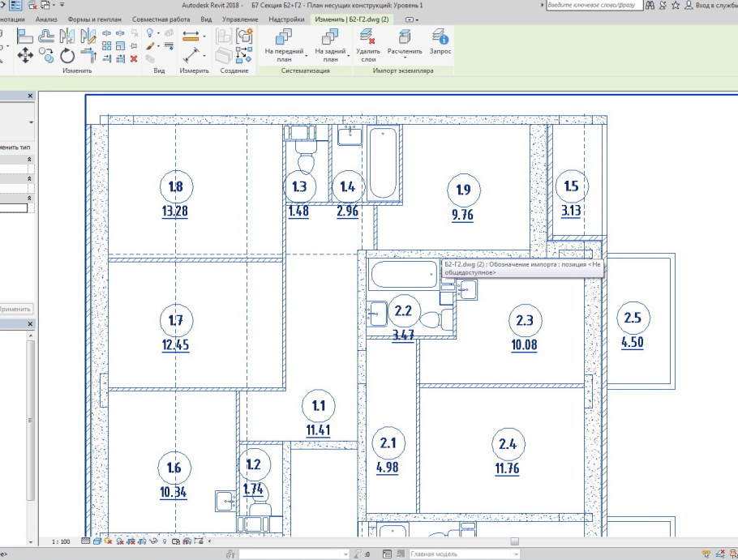Screen dimensions: 738x560
Task: Click the Применить button
Action: pos(15,309)
